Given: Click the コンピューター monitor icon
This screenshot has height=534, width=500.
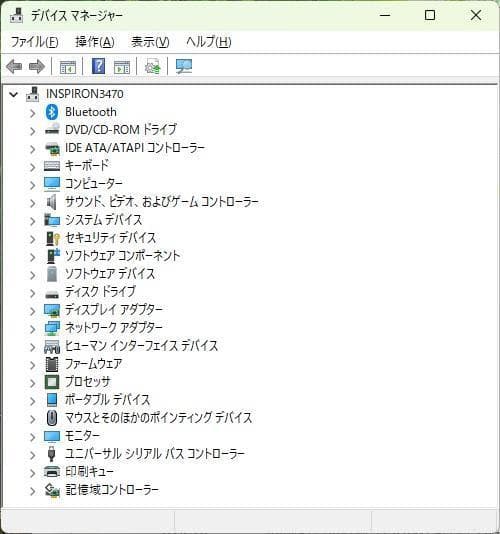Looking at the screenshot, I should 52,184.
